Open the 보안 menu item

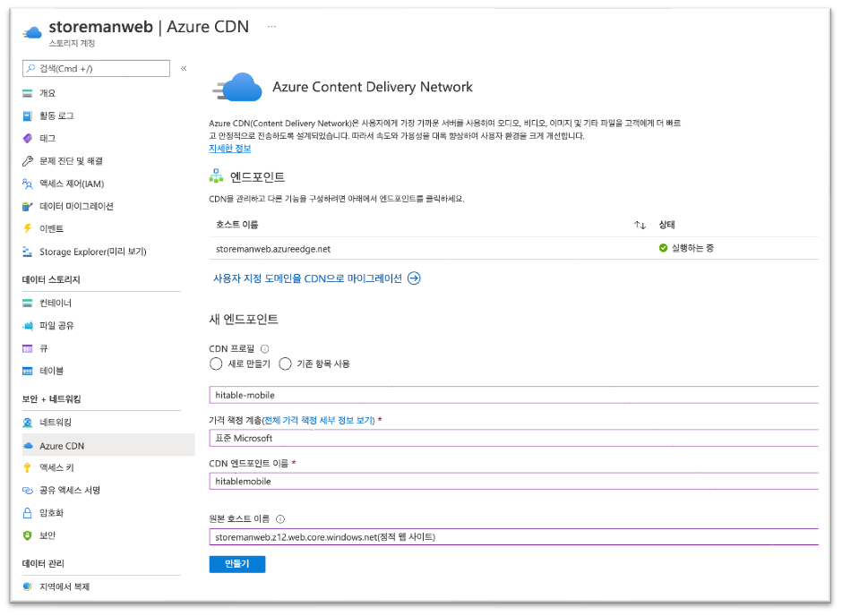tap(47, 535)
